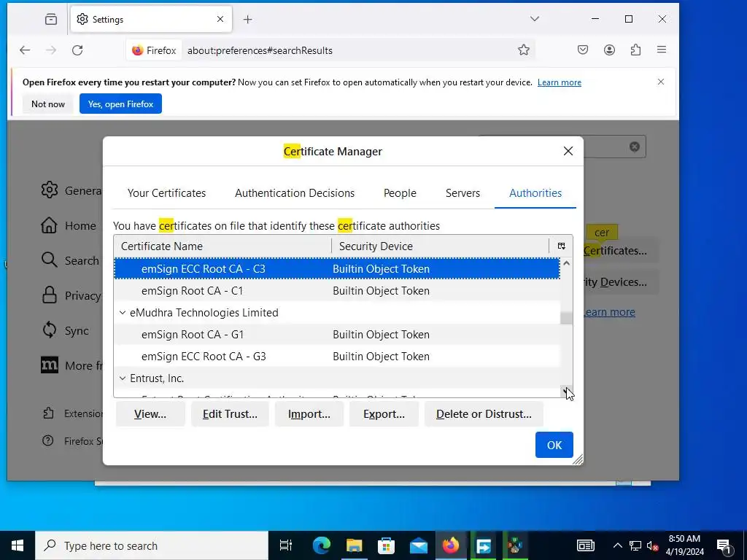747x560 pixels.
Task: Open Home settings house icon
Action: pyautogui.click(x=49, y=225)
